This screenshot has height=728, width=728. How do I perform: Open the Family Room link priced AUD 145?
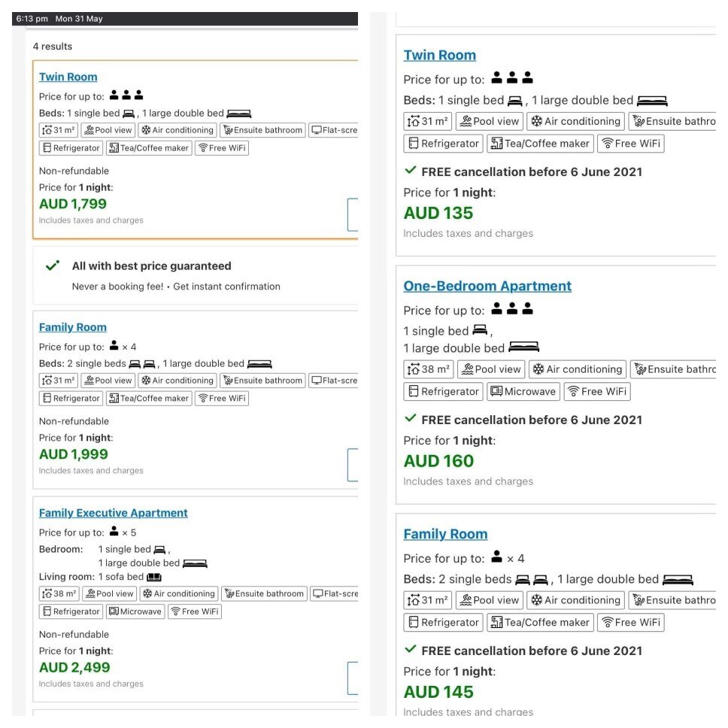[445, 534]
